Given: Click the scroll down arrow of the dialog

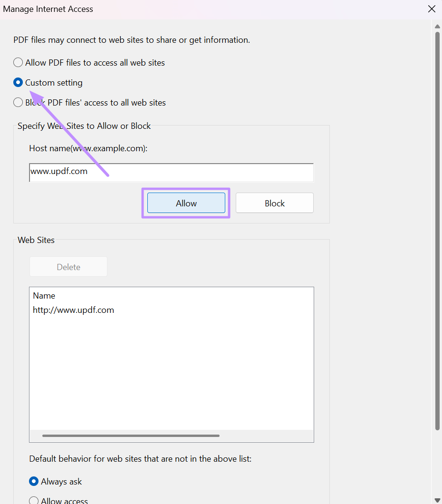Looking at the screenshot, I should (x=437, y=500).
